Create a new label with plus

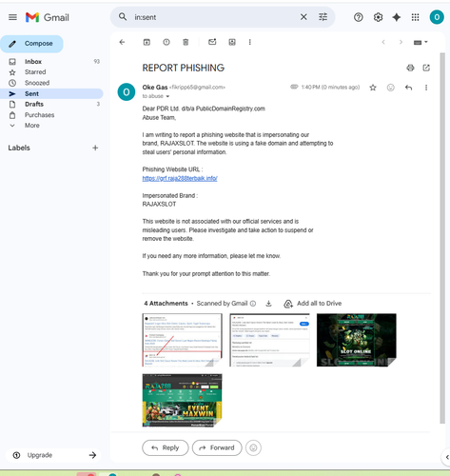coord(95,148)
